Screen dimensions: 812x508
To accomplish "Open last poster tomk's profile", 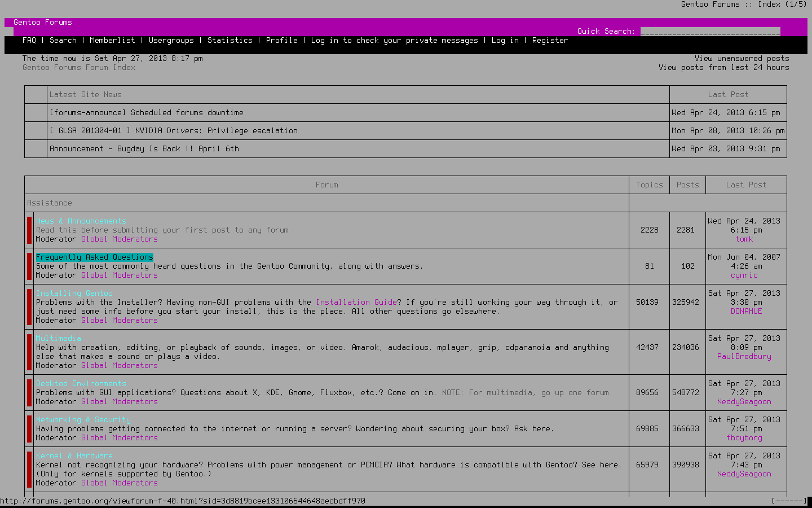I will point(744,239).
